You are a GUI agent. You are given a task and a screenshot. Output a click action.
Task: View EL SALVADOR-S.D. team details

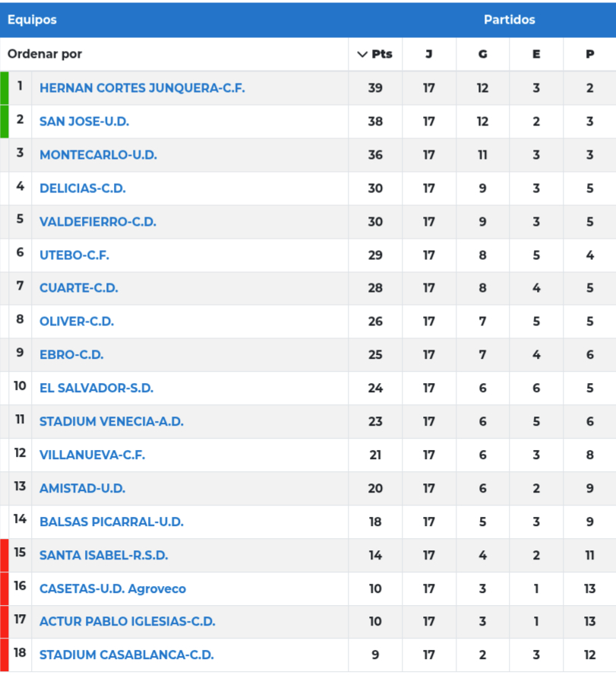tap(96, 388)
